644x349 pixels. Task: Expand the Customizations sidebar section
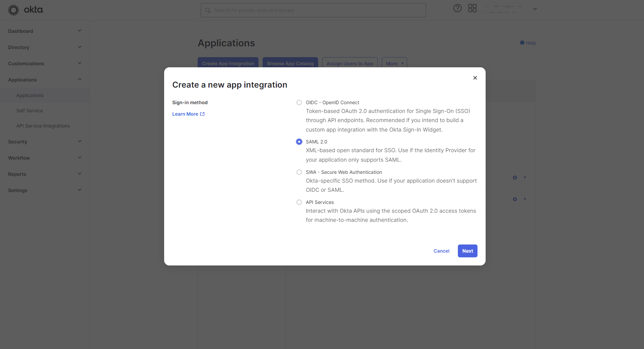pos(80,63)
